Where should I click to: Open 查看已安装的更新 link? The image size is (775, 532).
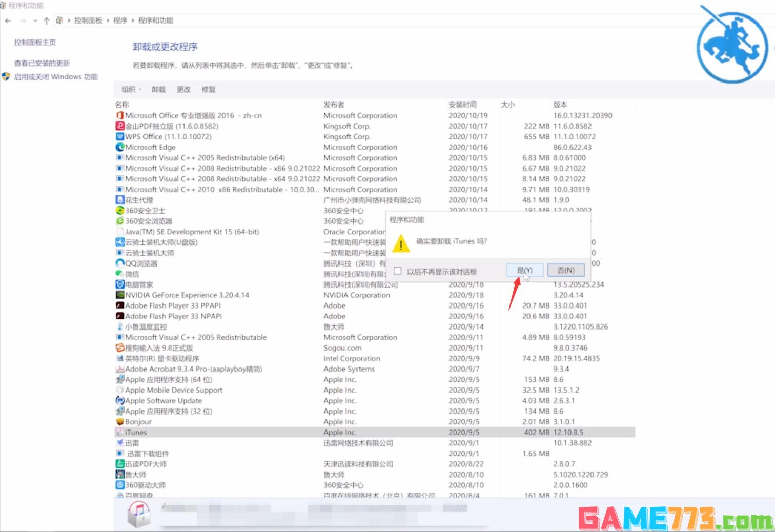point(42,64)
